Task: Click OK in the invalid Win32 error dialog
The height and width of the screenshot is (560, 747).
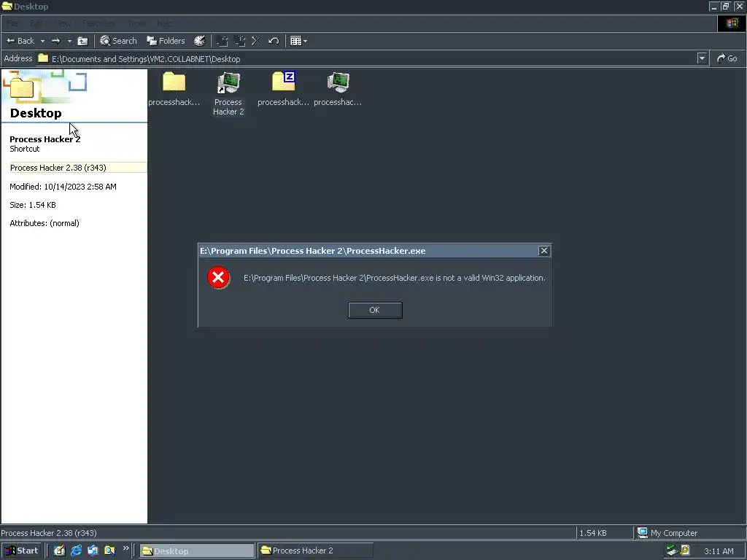Action: (x=375, y=310)
